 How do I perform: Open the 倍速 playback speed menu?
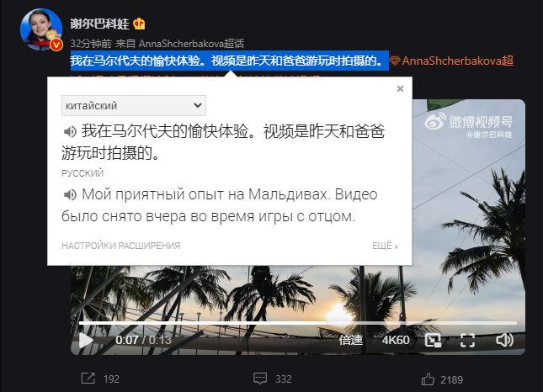tap(350, 340)
